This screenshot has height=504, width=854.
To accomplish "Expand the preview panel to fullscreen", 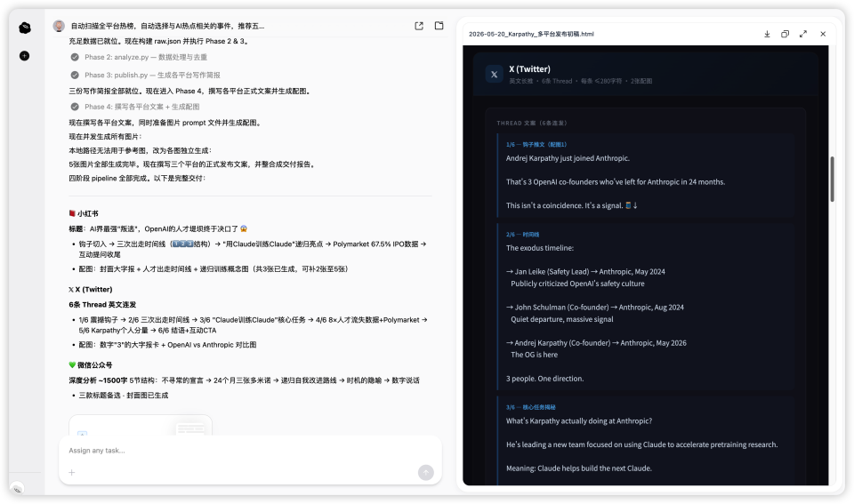I will pos(802,34).
